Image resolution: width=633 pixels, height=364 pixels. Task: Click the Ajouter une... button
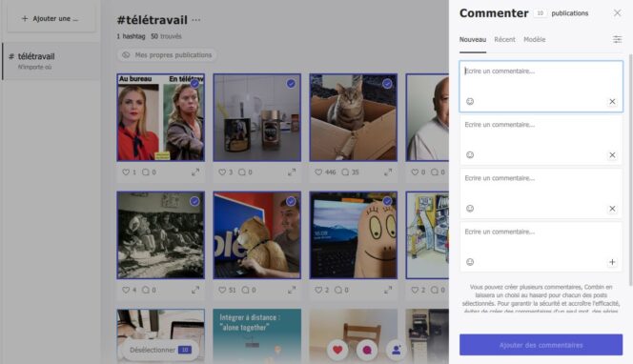tap(51, 18)
